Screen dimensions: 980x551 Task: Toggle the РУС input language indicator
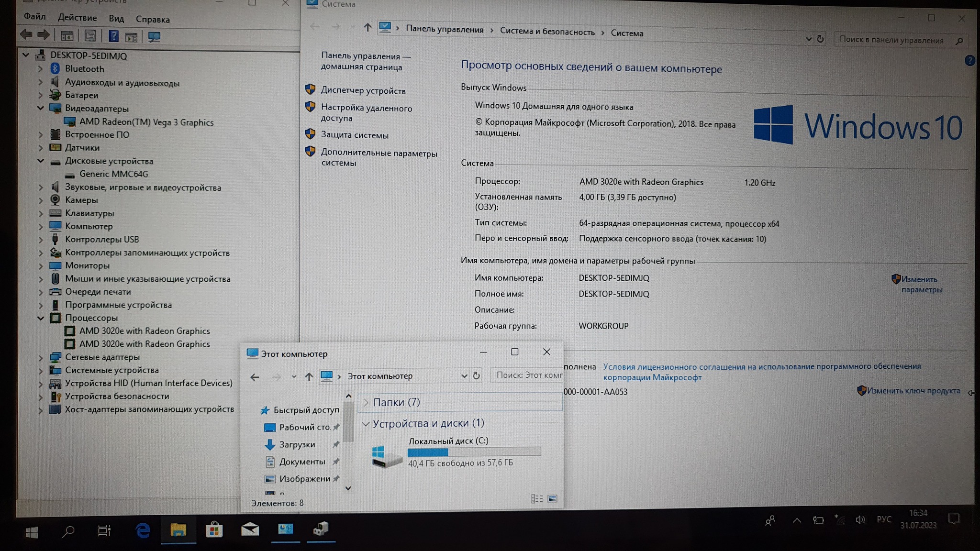coord(884,519)
